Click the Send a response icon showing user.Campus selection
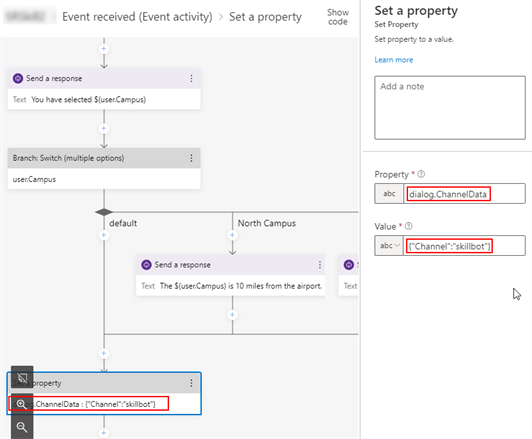Viewport: 532px width, 439px height. point(18,78)
